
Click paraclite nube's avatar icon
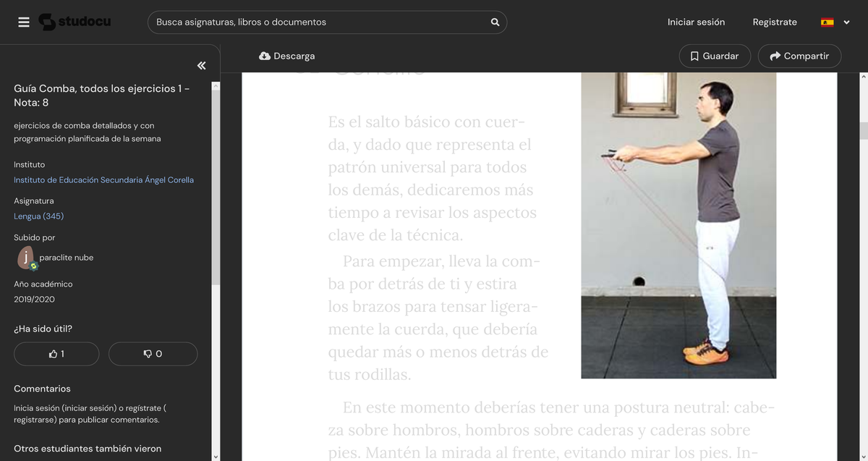coord(26,258)
